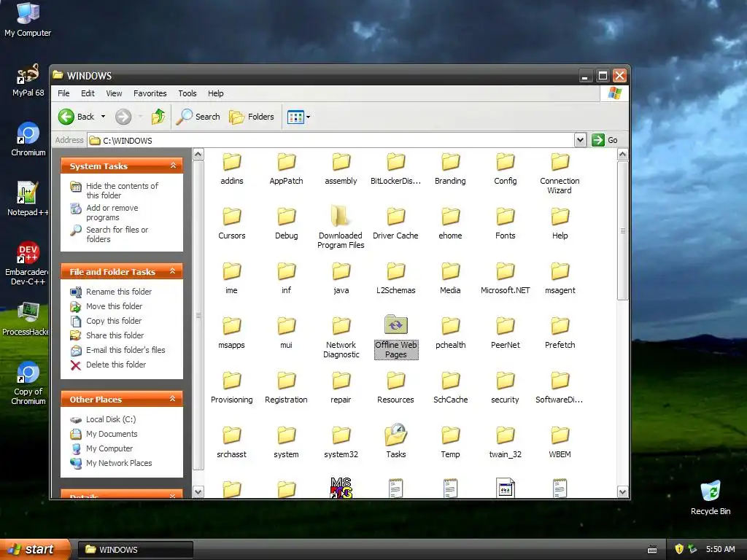Open the Edit menu
The height and width of the screenshot is (560, 747).
[x=88, y=93]
